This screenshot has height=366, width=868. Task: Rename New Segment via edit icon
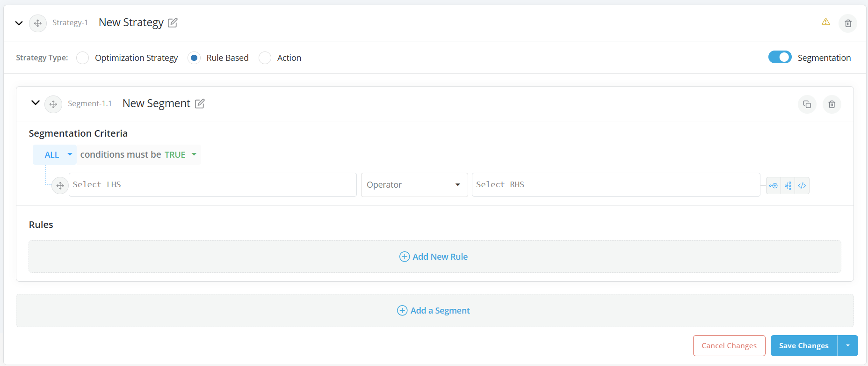point(200,103)
